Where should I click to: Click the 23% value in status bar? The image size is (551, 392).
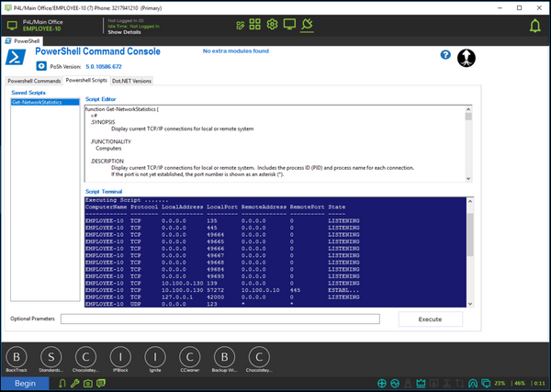pyautogui.click(x=500, y=383)
